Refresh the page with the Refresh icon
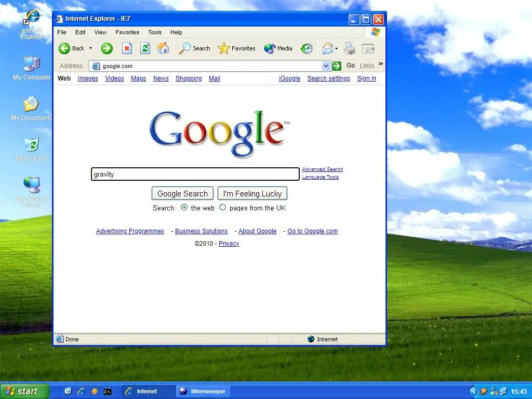Screen dimensions: 532x399 pyautogui.click(x=145, y=48)
